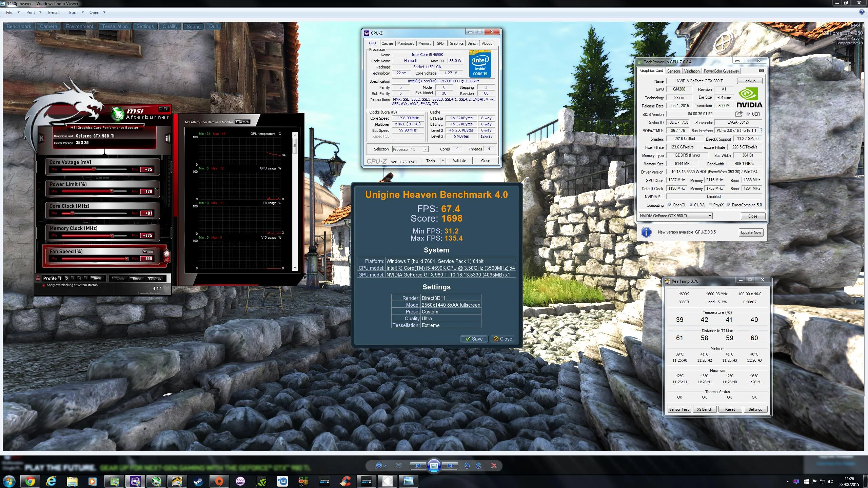868x488 pixels.
Task: Toggle the PhysX checkbox in GPU-Z
Action: pyautogui.click(x=710, y=205)
